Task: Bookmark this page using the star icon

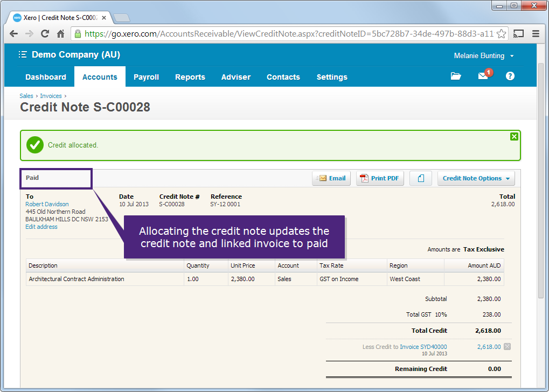Action: [x=501, y=33]
